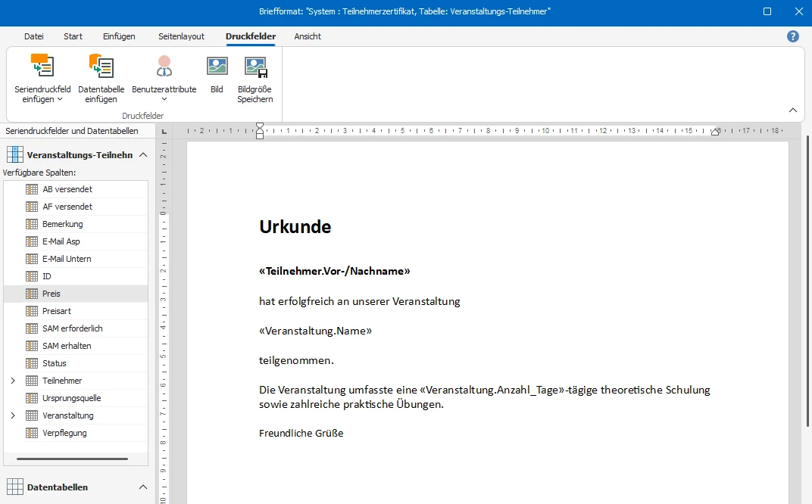Close the Briefformat window

799,11
